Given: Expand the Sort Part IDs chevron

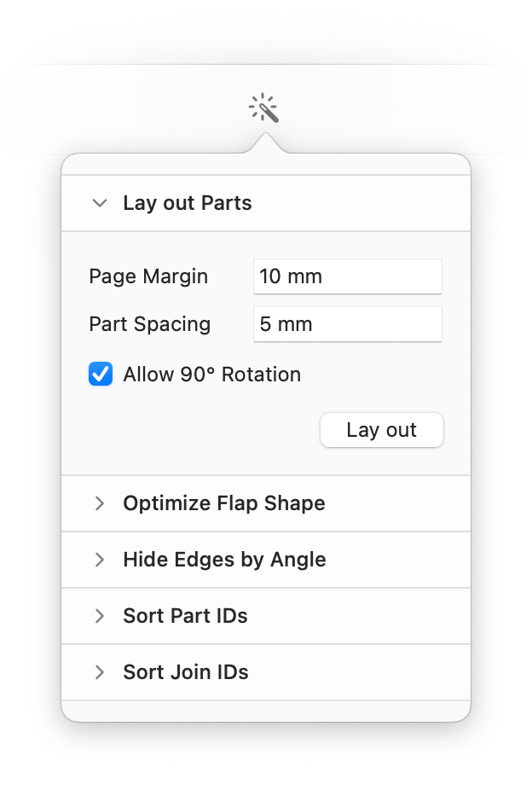Looking at the screenshot, I should 100,616.
